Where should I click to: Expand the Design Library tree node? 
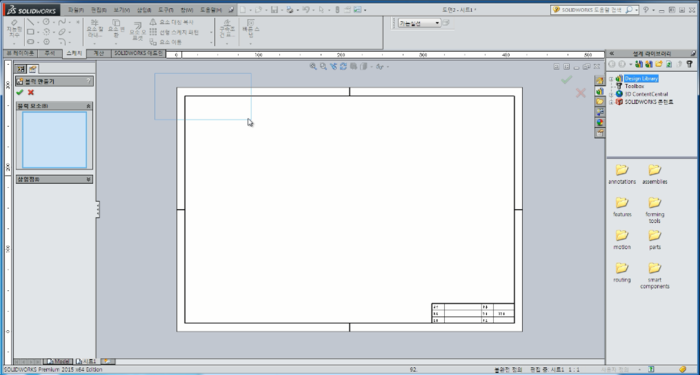coord(611,79)
